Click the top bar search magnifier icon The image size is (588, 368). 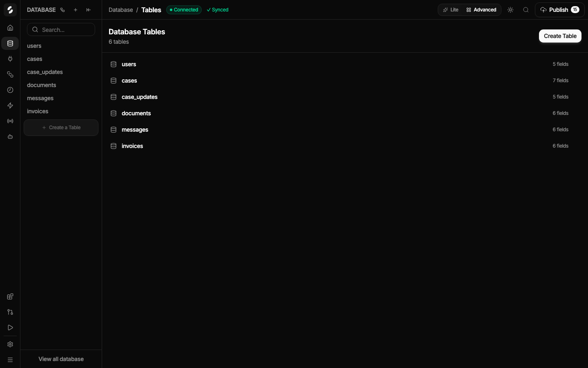coord(526,10)
